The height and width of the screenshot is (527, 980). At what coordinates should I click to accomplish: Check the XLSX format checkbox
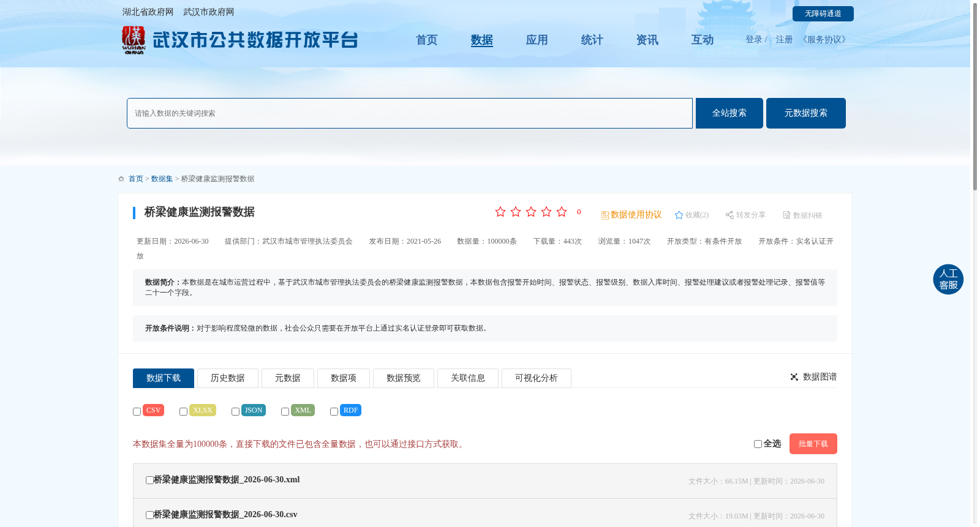(183, 412)
